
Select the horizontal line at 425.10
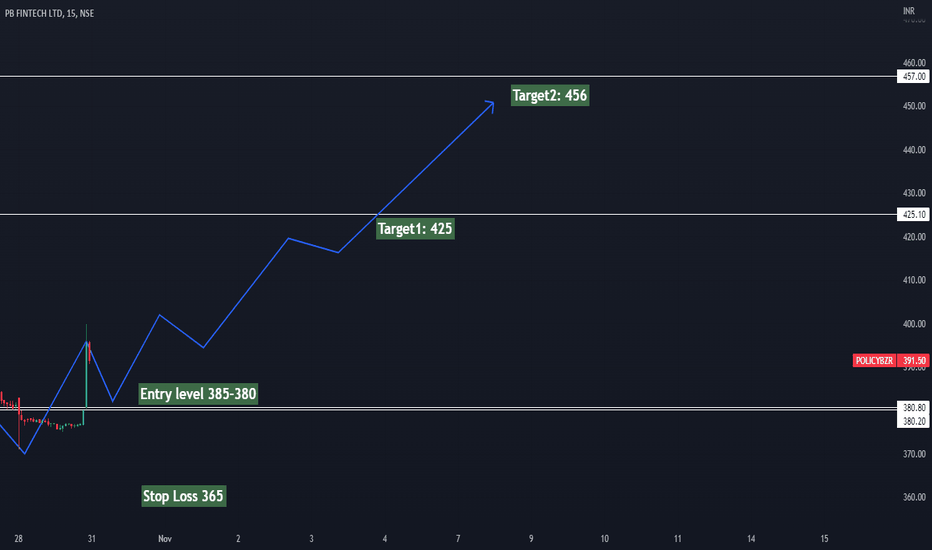(448, 215)
